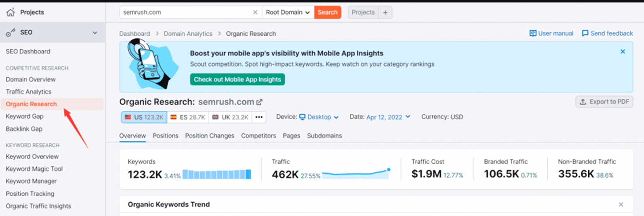Click the Non-Branded Traffic 355.6K value
Viewport: 644px width, 216px height.
click(x=576, y=174)
